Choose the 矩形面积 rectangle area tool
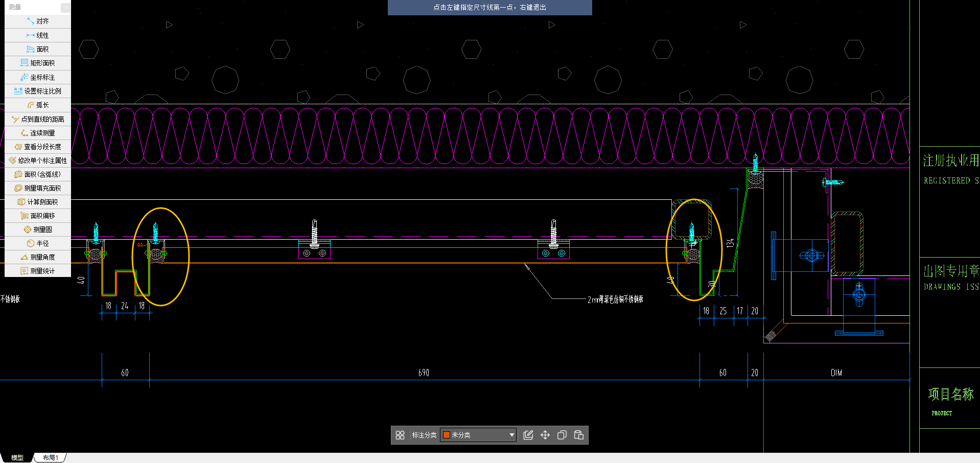 pyautogui.click(x=38, y=63)
